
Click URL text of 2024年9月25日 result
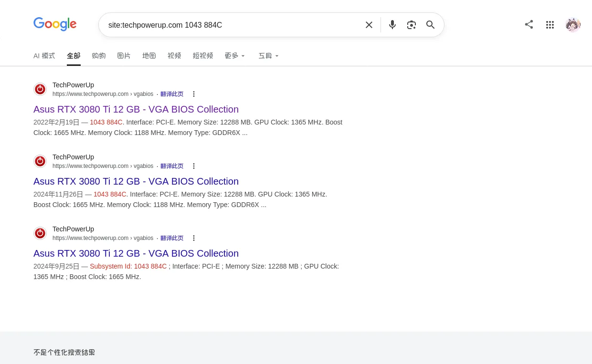point(103,238)
